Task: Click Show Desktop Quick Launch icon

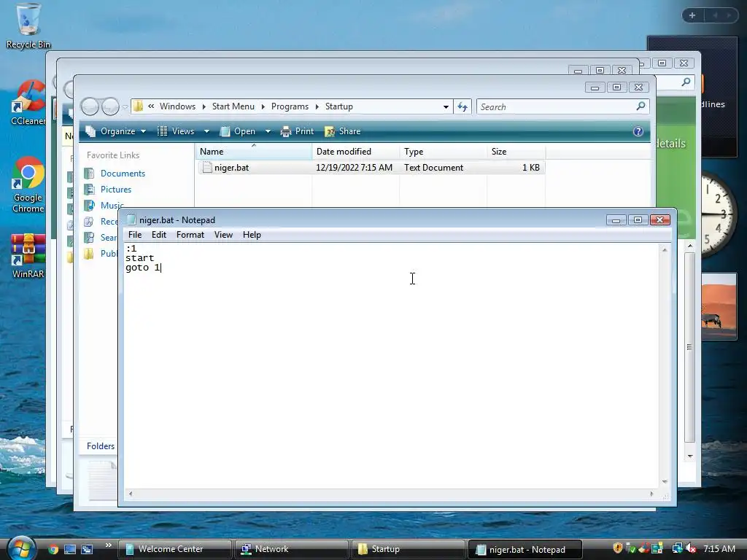Action: pos(70,549)
